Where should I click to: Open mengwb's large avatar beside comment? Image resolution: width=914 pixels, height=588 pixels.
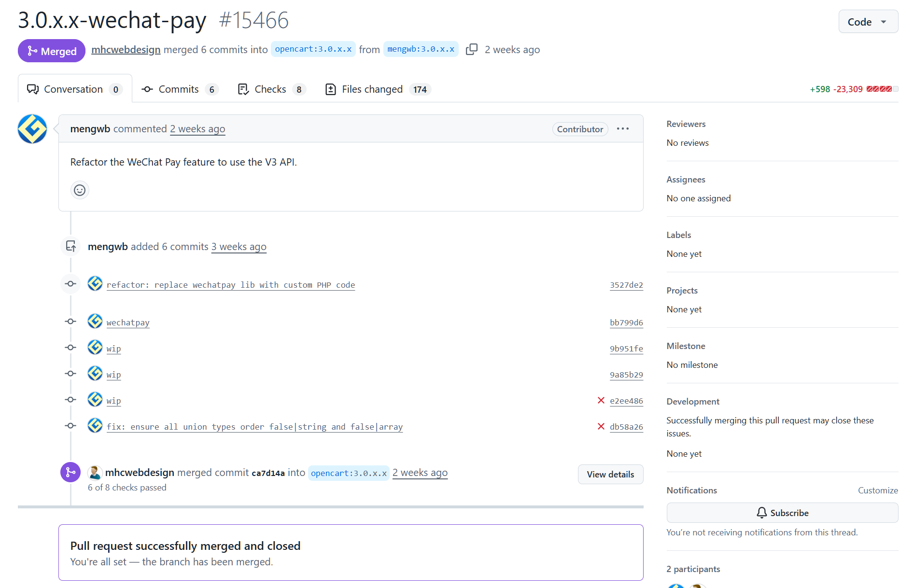tap(32, 129)
